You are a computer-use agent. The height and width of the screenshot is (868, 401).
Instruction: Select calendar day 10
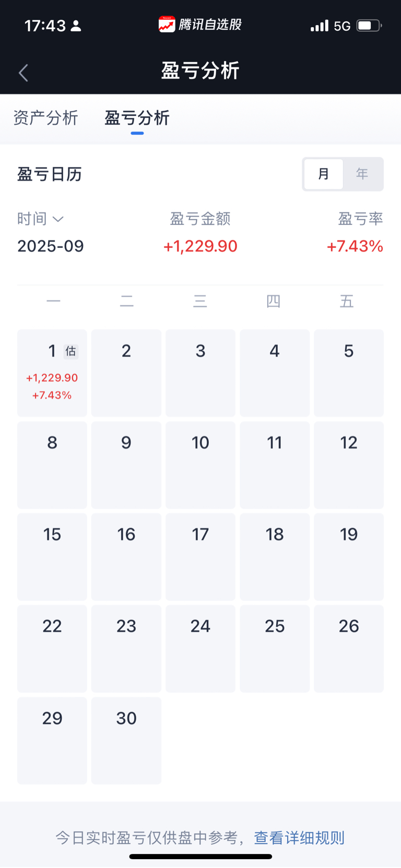(x=200, y=465)
